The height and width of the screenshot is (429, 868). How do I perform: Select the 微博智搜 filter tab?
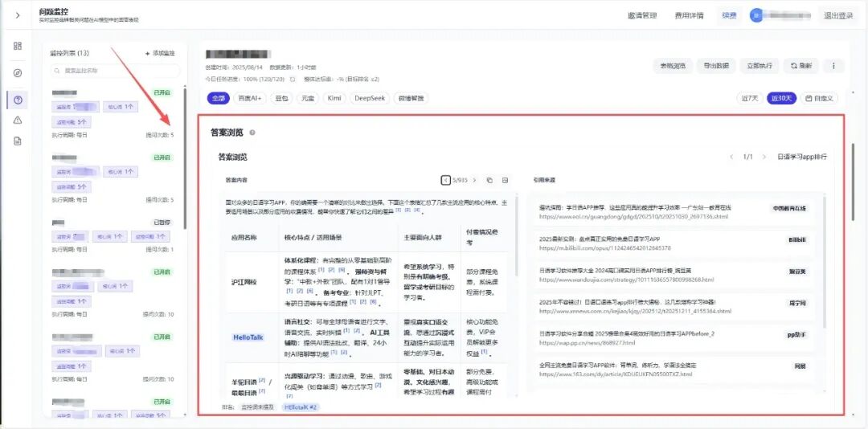click(x=411, y=98)
